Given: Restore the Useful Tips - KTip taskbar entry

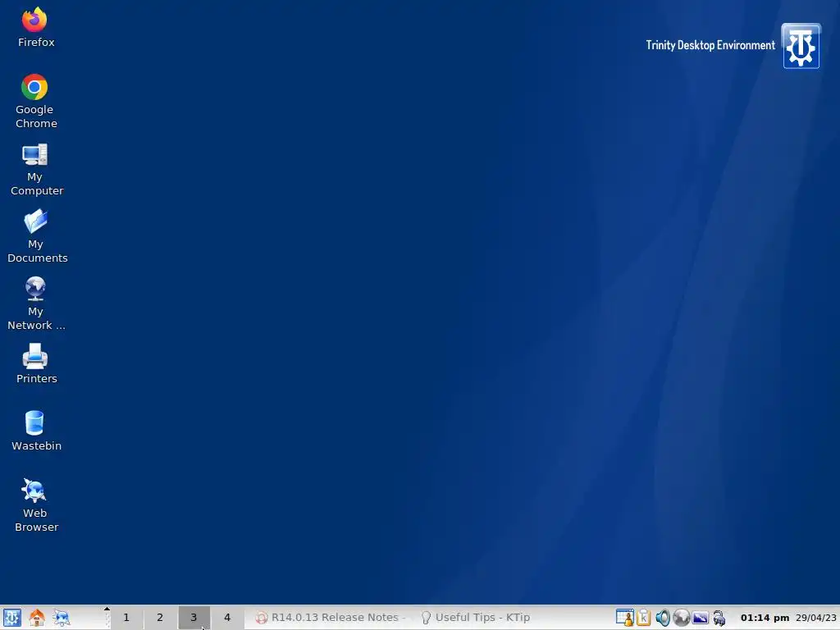Looking at the screenshot, I should point(476,618).
